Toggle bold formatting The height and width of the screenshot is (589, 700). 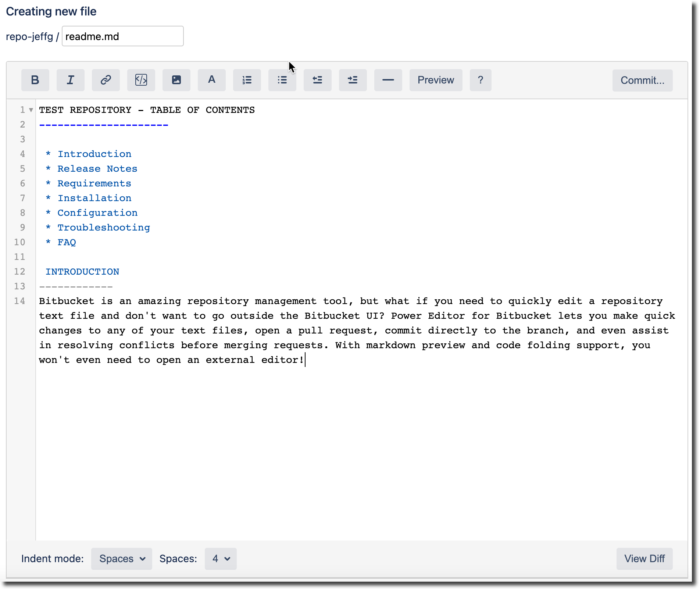(x=35, y=80)
